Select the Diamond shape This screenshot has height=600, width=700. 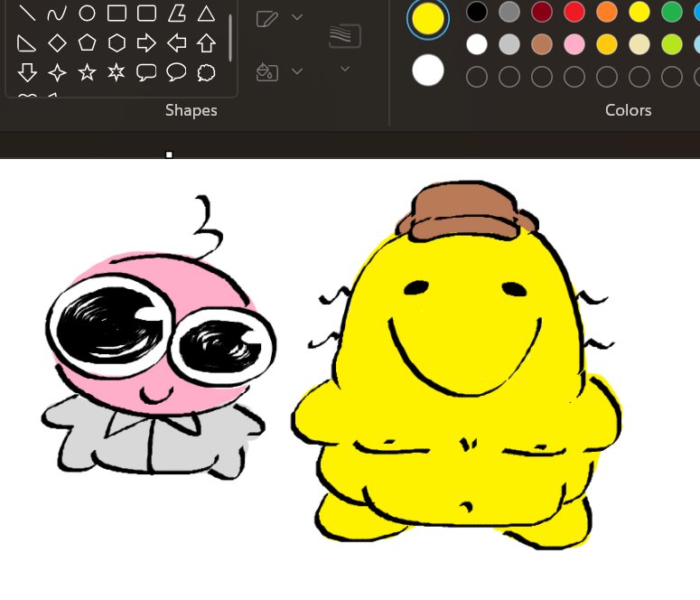tap(57, 43)
